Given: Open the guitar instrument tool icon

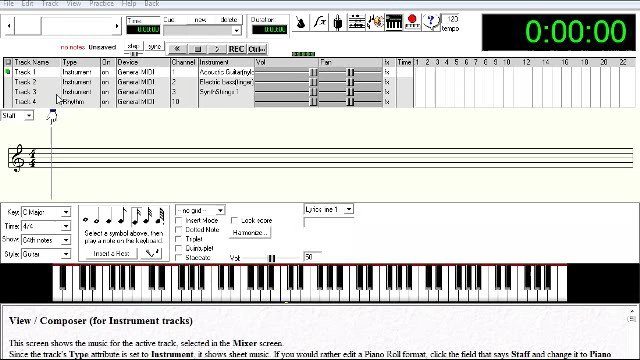Looking at the screenshot, I should tap(301, 22).
